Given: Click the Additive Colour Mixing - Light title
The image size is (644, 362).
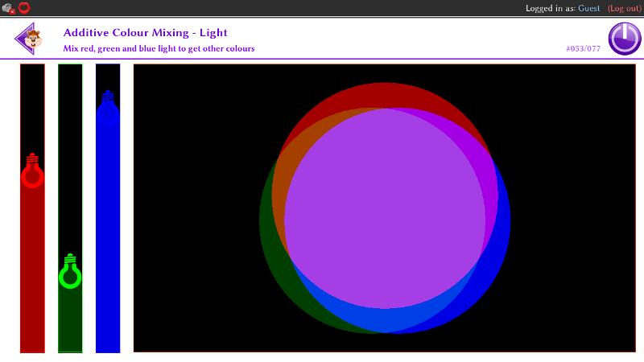Looking at the screenshot, I should [145, 33].
